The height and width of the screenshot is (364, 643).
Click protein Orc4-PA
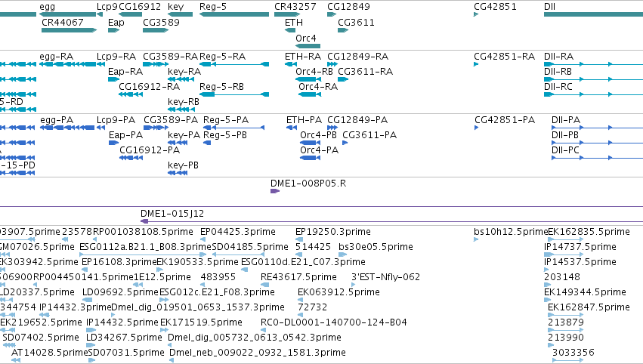tap(320, 150)
